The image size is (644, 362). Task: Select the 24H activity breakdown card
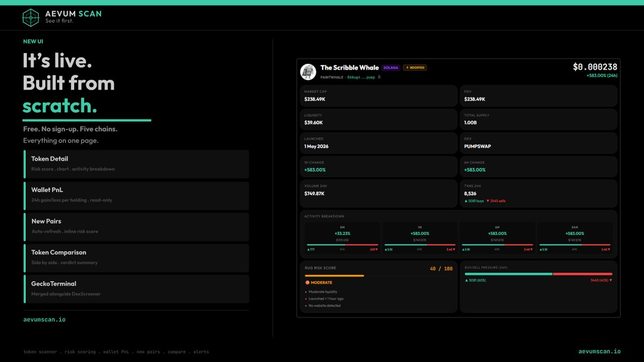[574, 239]
